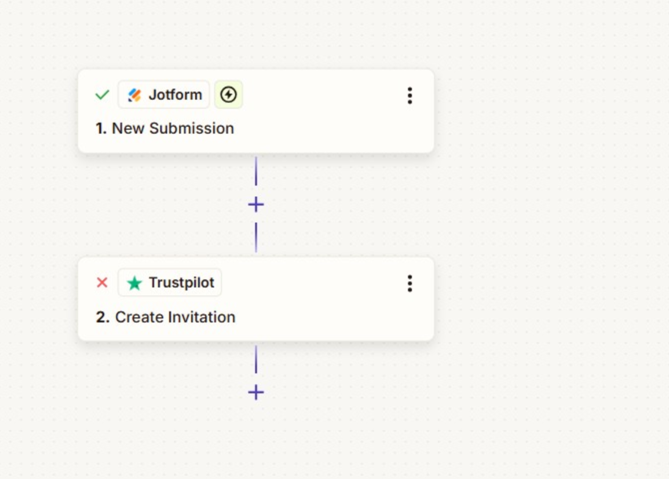
Task: Open the three-dot menu on Trustpilot step
Action: (x=410, y=283)
